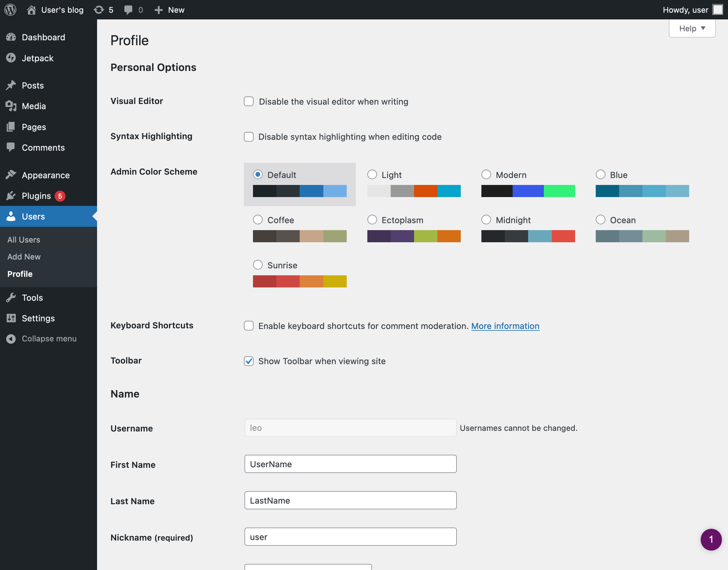Select the Midnight color scheme radio
Image resolution: width=728 pixels, height=570 pixels.
(x=486, y=220)
